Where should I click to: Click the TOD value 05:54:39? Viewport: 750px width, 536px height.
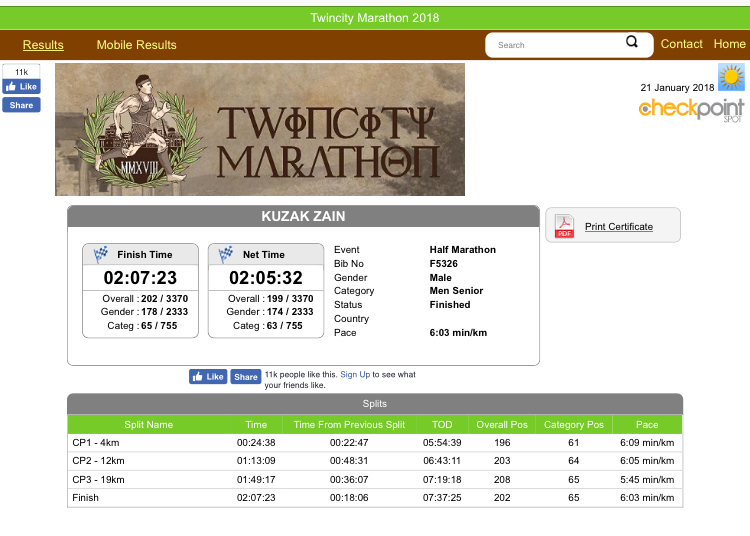tap(442, 443)
